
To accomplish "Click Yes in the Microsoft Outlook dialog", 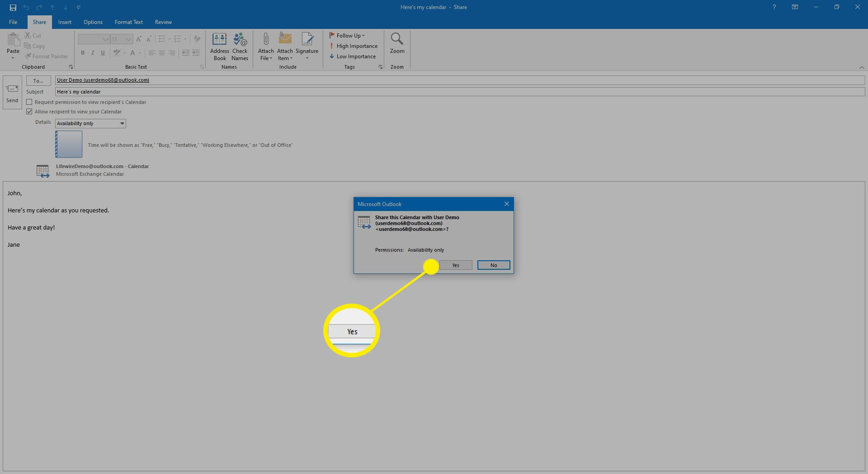I will click(456, 265).
